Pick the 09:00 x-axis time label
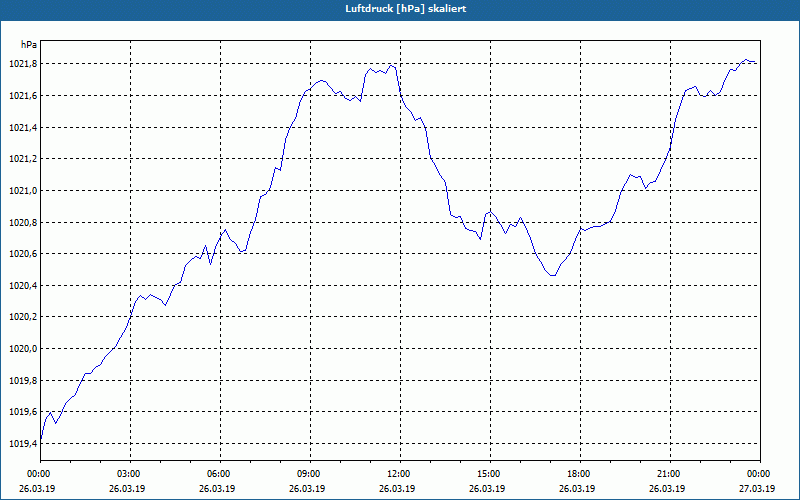Image resolution: width=800 pixels, height=500 pixels. coord(307,474)
